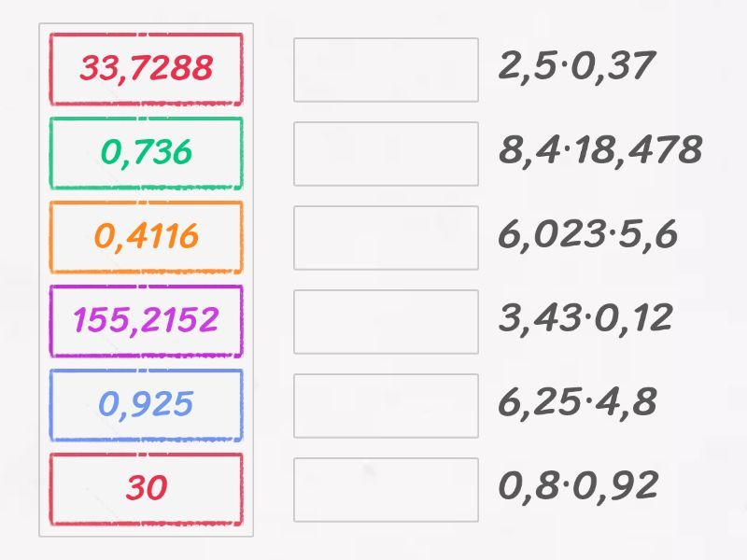Select the blue 0,925 answer tile
Viewport: 747px width, 560px height.
point(146,405)
